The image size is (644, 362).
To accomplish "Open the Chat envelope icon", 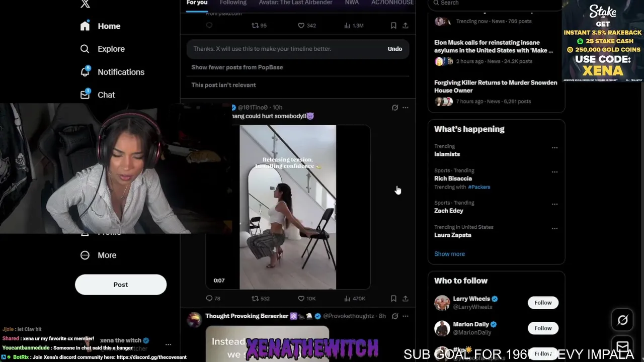I will (x=85, y=95).
